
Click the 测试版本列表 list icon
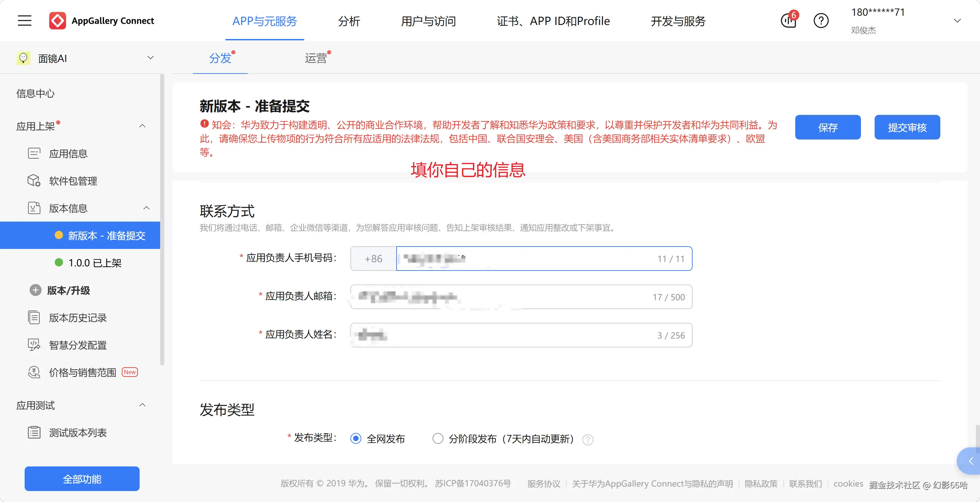34,432
